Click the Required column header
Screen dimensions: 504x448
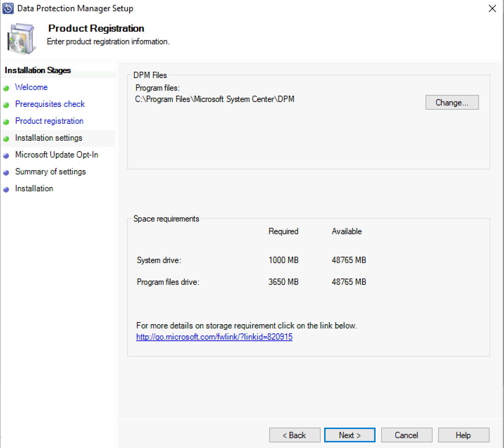point(283,231)
